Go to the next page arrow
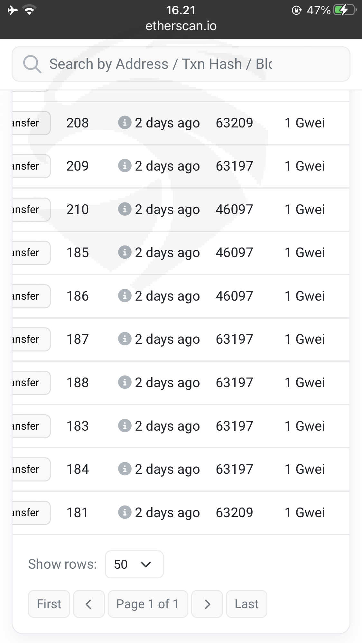 click(x=207, y=604)
